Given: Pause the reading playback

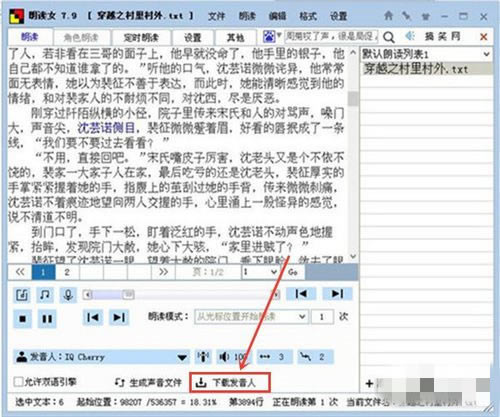Looking at the screenshot, I should click(47, 319).
